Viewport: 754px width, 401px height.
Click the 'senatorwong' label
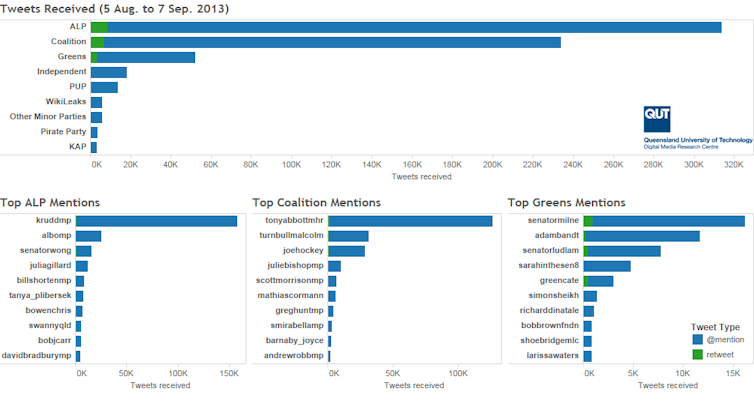[45, 250]
